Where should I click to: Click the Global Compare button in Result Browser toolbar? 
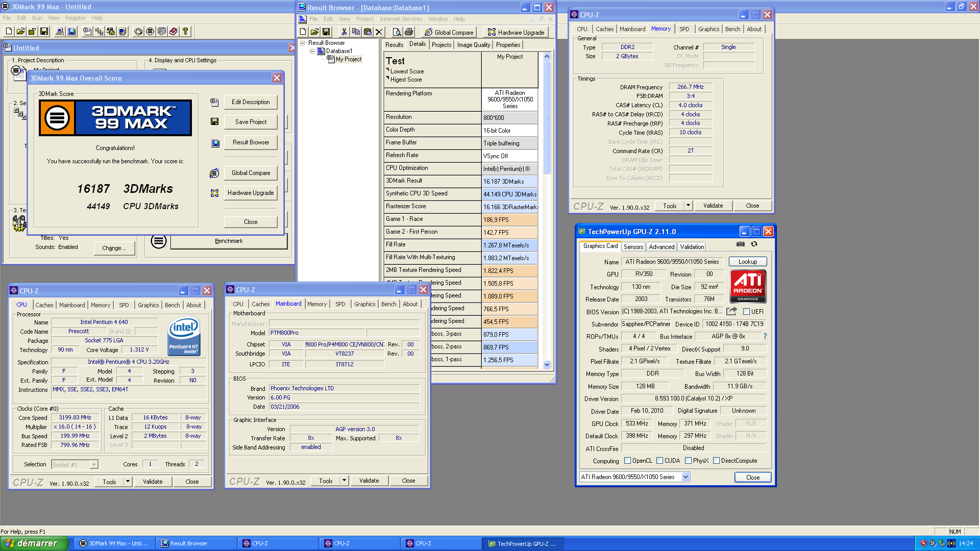click(x=449, y=32)
